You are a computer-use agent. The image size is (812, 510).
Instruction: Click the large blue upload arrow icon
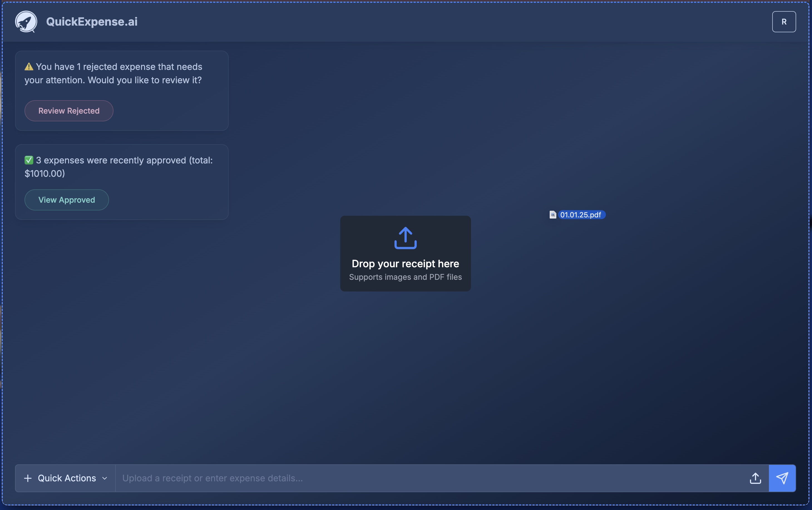pyautogui.click(x=405, y=238)
